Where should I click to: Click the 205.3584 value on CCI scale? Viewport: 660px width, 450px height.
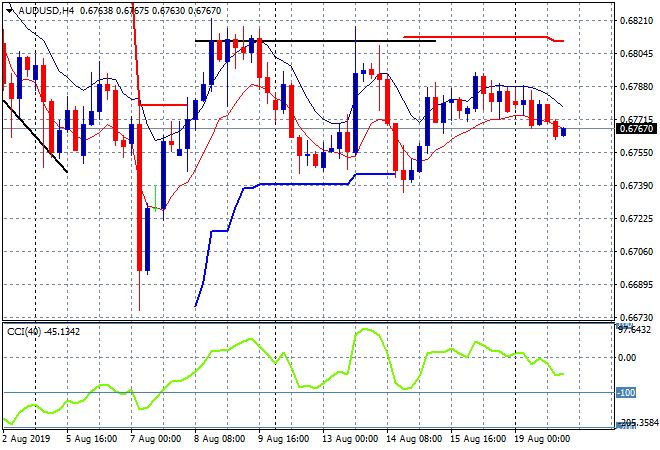point(637,423)
